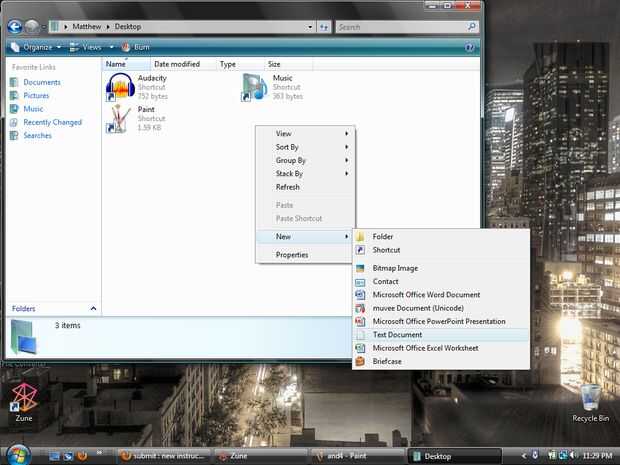Click the New context menu entry
Screen dimensions: 620x465
tap(305, 237)
